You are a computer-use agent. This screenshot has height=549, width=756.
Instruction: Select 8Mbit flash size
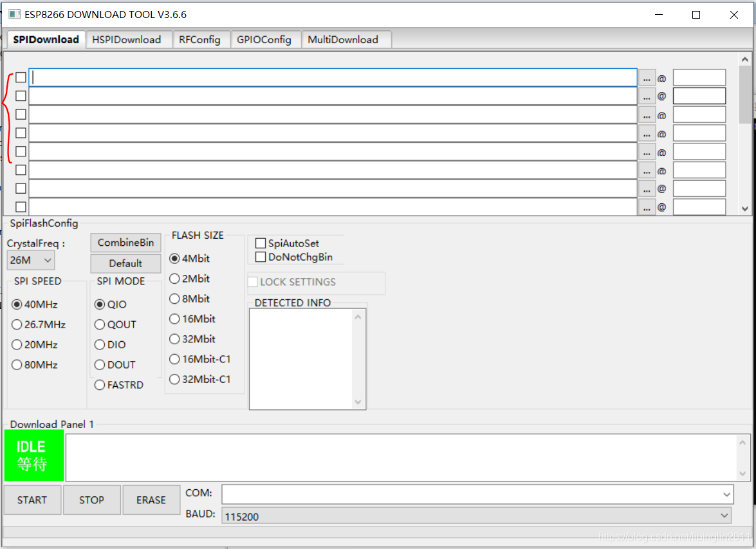click(x=189, y=299)
